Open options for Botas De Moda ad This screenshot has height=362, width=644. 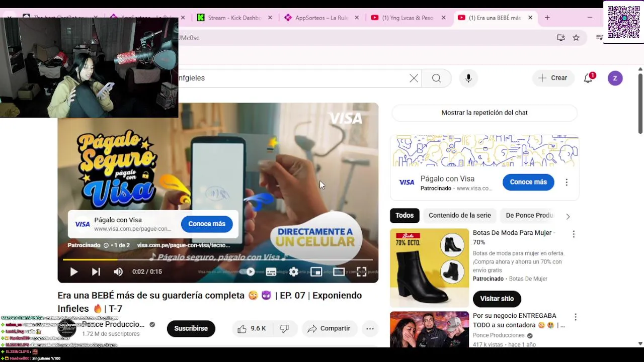574,234
